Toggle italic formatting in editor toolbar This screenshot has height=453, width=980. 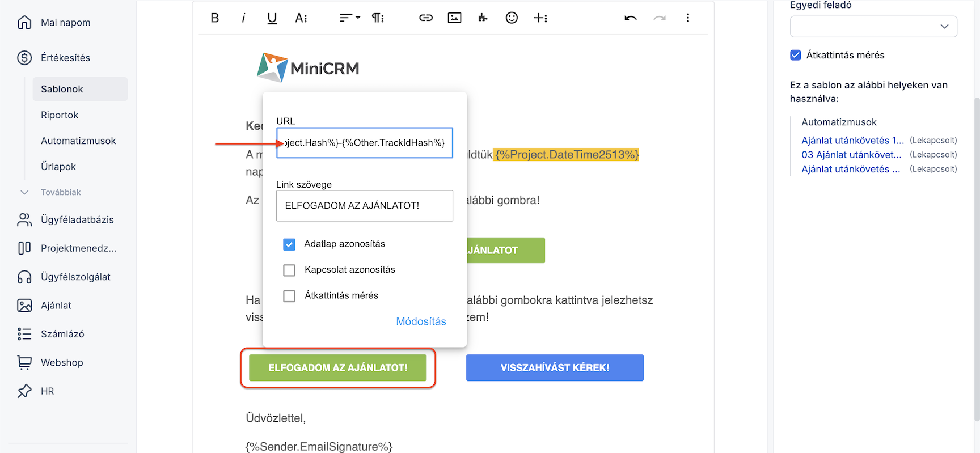point(243,18)
